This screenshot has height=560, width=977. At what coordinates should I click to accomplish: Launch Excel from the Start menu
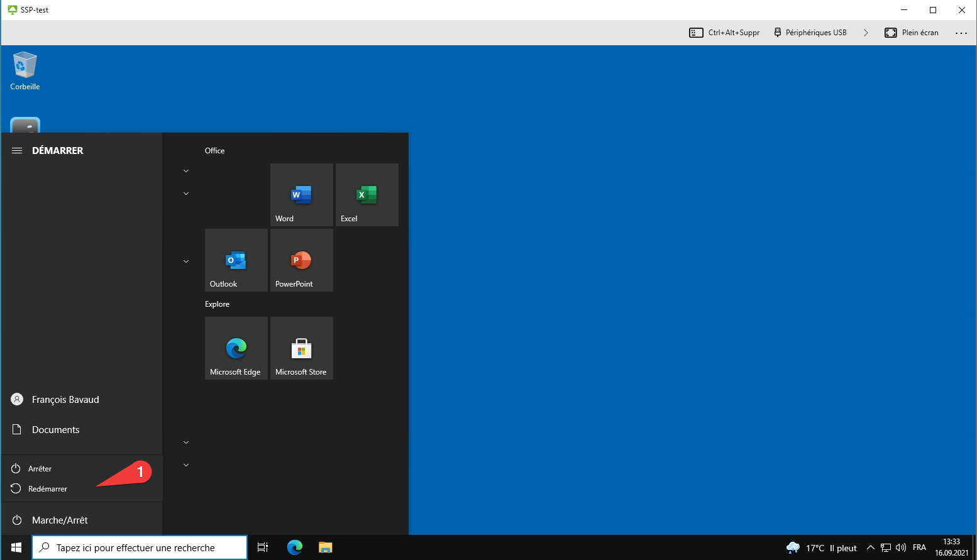tap(367, 195)
